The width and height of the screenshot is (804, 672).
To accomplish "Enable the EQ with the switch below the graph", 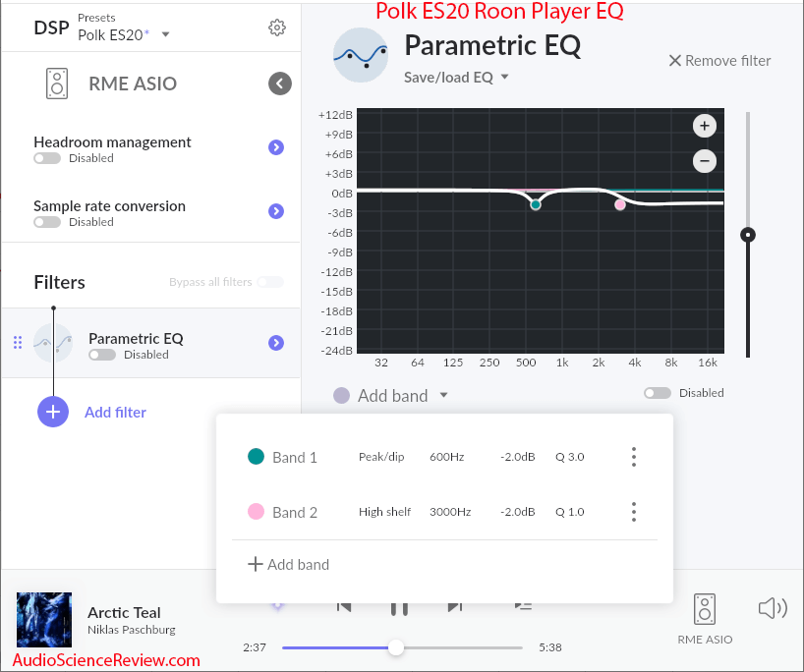I will tap(658, 393).
